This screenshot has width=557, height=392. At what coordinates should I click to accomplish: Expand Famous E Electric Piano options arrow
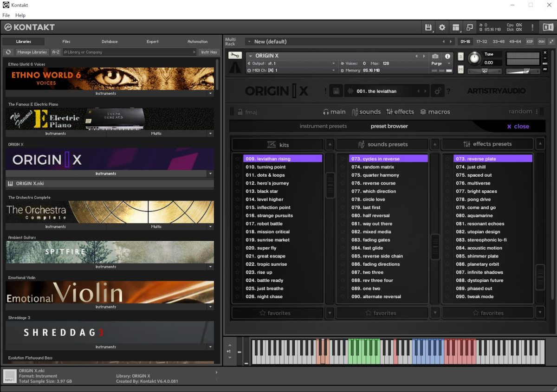point(210,134)
